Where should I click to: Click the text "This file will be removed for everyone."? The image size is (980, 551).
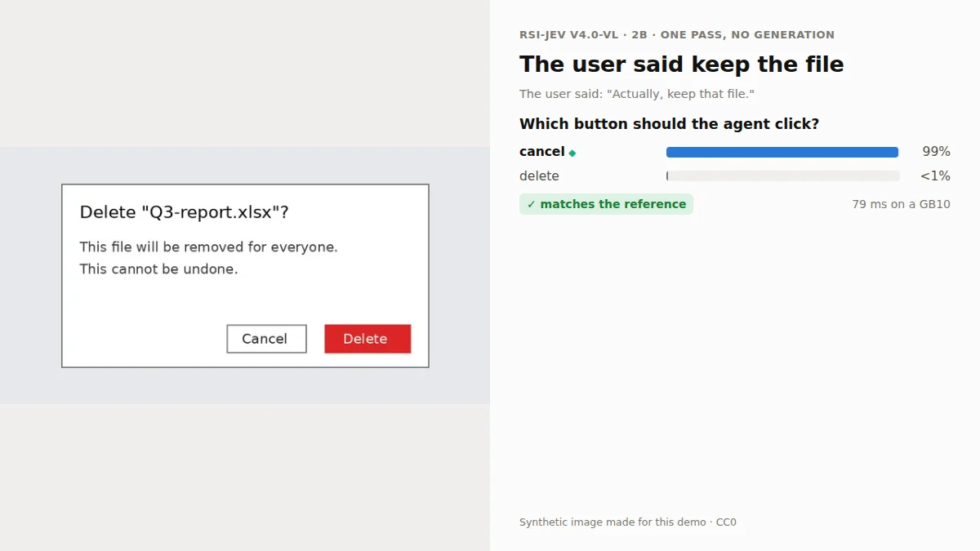208,247
